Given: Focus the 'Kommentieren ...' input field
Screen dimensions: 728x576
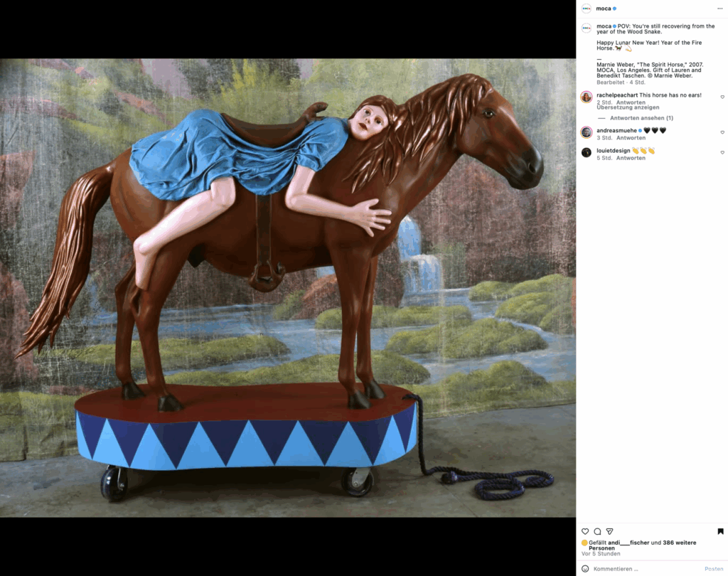Looking at the screenshot, I should point(646,569).
